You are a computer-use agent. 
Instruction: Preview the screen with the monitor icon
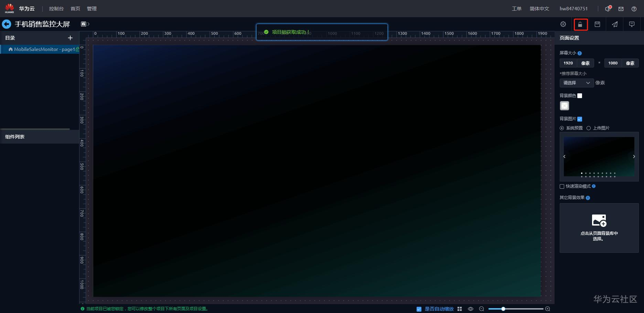tap(632, 24)
